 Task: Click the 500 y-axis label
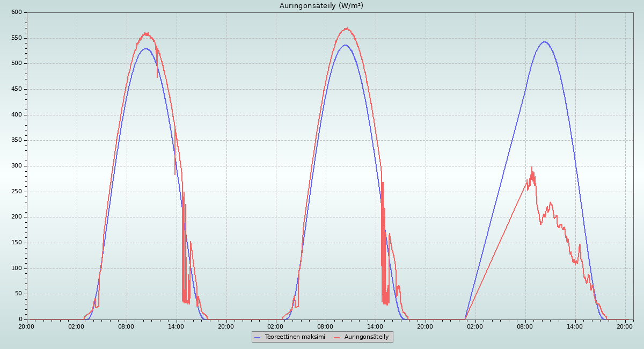point(17,63)
